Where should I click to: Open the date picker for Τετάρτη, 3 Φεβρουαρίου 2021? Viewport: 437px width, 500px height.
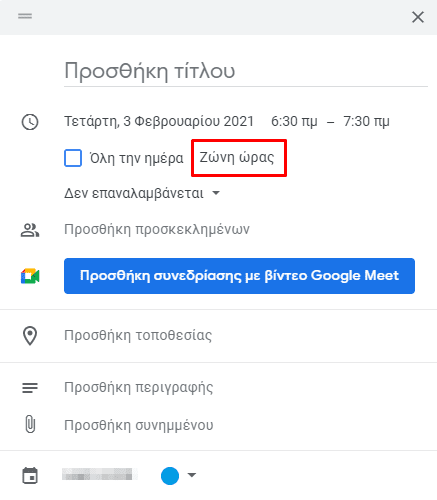point(159,121)
